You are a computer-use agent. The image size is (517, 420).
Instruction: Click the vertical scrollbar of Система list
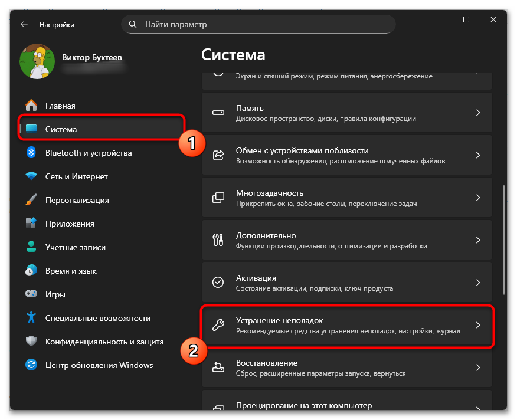pyautogui.click(x=504, y=239)
